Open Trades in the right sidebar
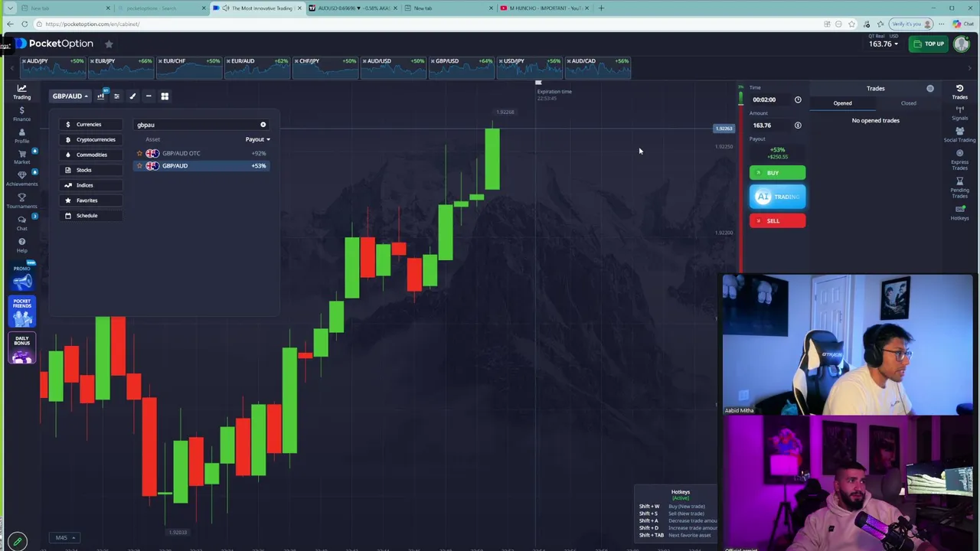This screenshot has width=980, height=551. coord(959,93)
